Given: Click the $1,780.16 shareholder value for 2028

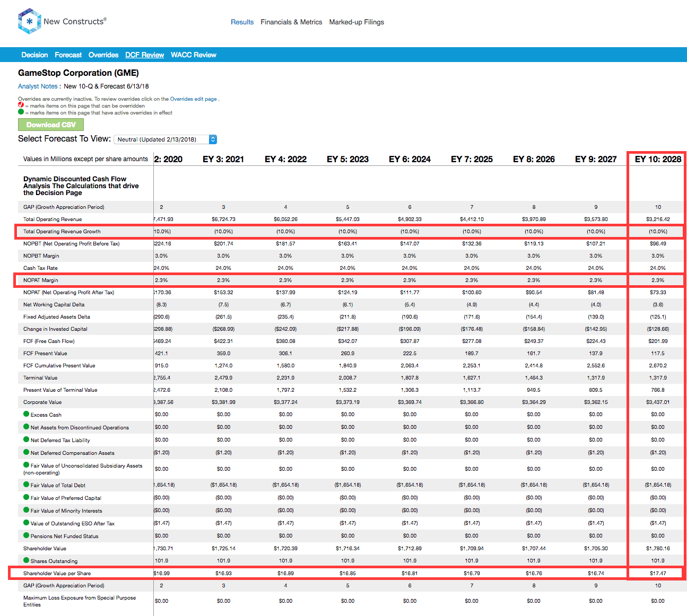Looking at the screenshot, I should coord(658,549).
